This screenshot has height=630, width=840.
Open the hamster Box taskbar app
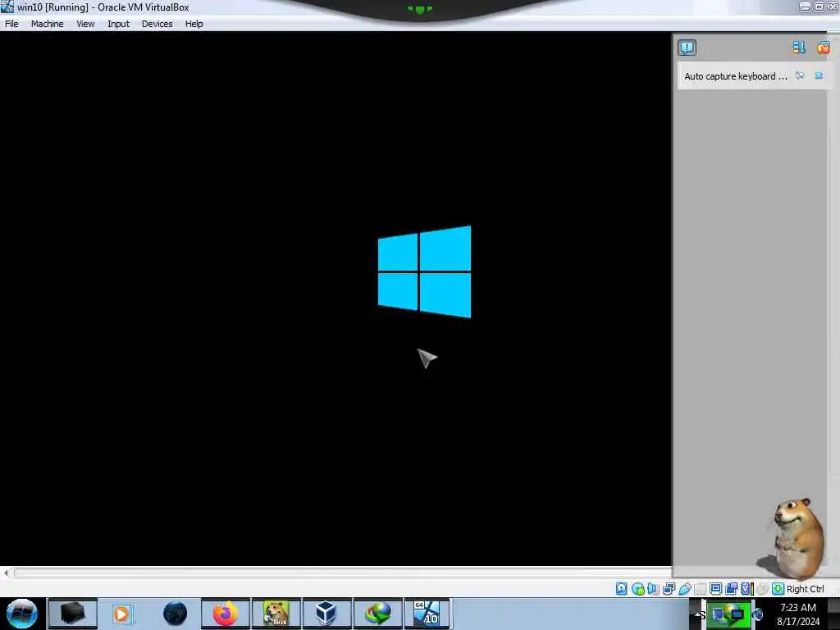[x=276, y=614]
